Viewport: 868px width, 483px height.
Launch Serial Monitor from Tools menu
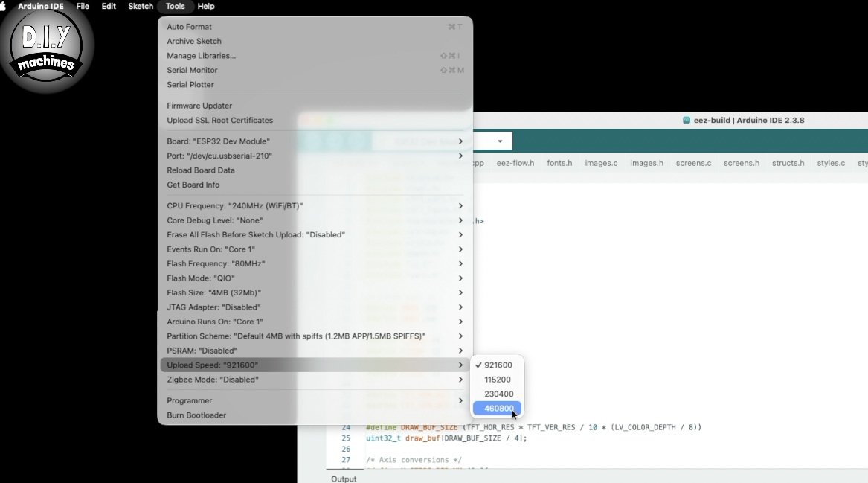(315, 70)
